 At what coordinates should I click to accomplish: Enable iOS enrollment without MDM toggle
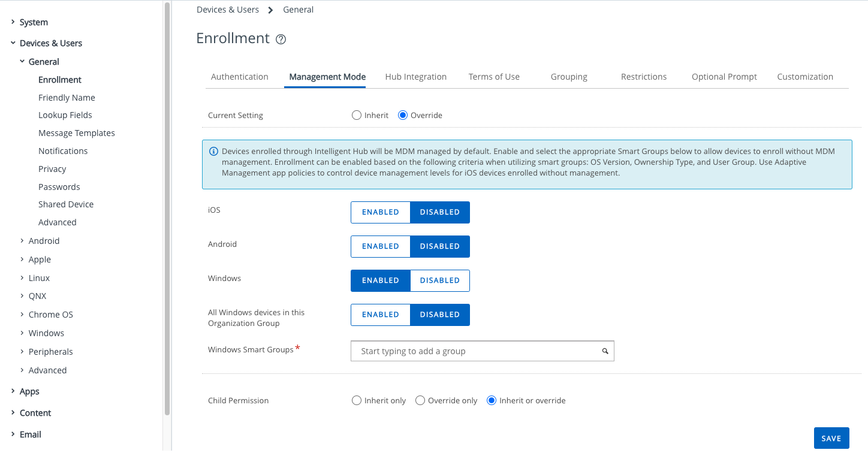click(x=380, y=212)
